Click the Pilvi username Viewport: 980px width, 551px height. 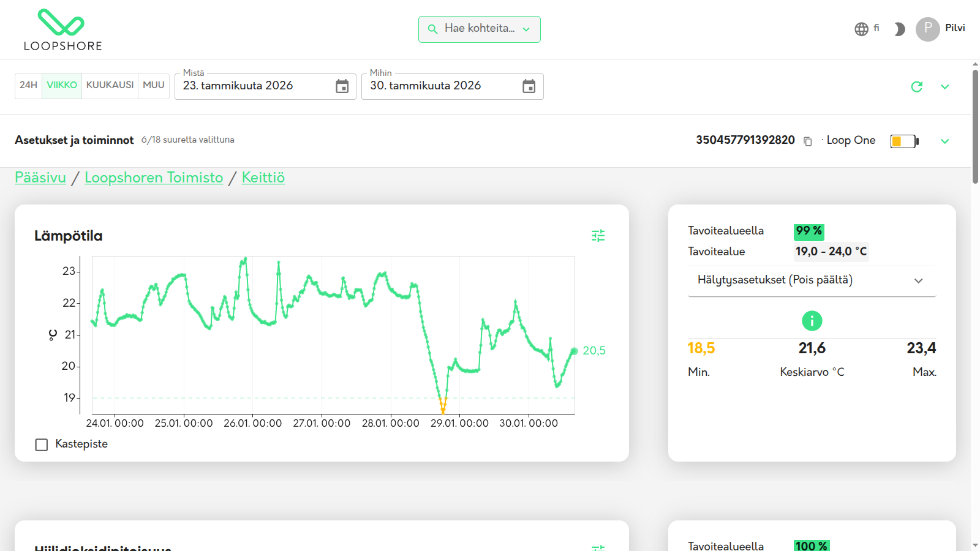[955, 28]
